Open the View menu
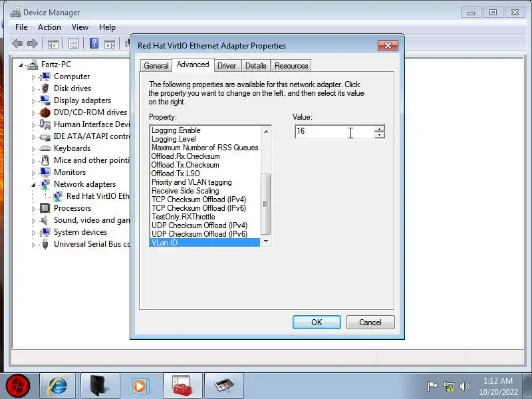Viewport: 532px width, 399px height. click(80, 27)
